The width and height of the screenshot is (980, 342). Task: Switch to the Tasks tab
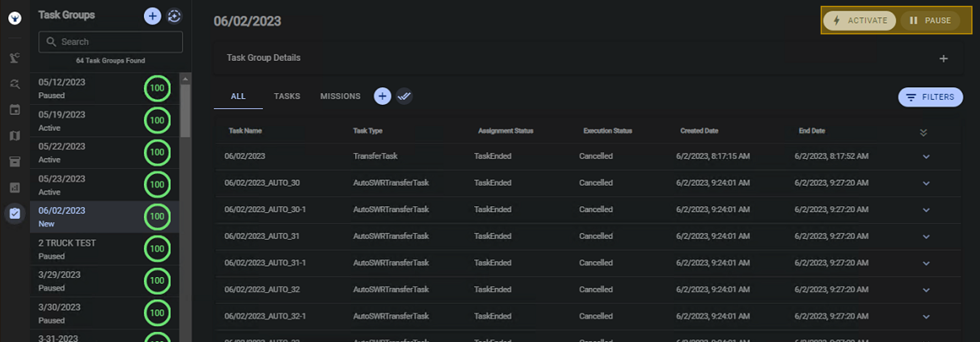(287, 96)
